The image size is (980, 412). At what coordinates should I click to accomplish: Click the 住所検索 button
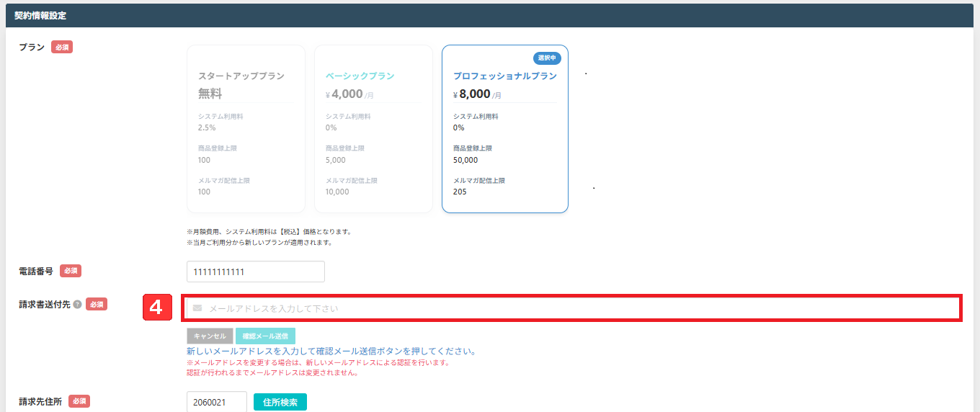280,402
